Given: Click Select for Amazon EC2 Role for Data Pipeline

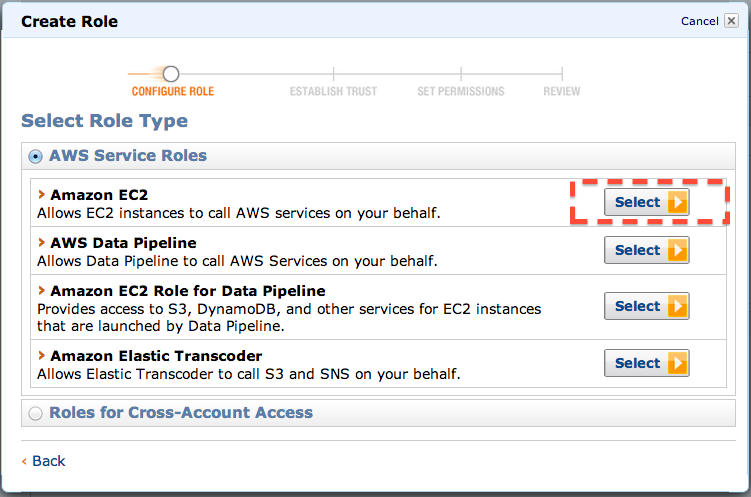Looking at the screenshot, I should (646, 306).
